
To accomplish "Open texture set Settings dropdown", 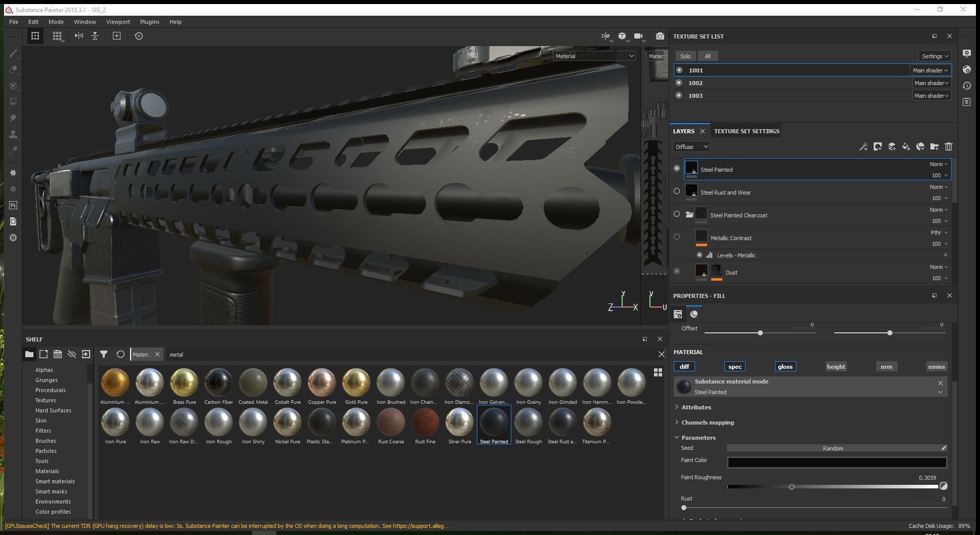I will (x=934, y=56).
